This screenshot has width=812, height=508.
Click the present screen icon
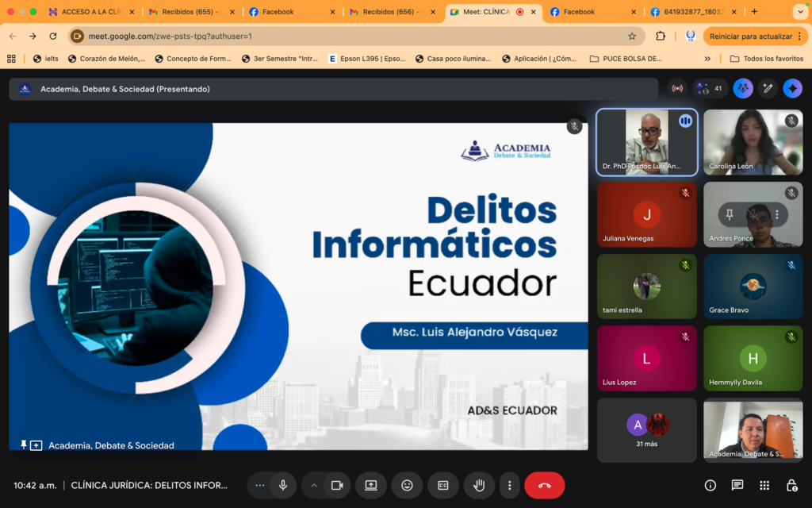click(370, 485)
